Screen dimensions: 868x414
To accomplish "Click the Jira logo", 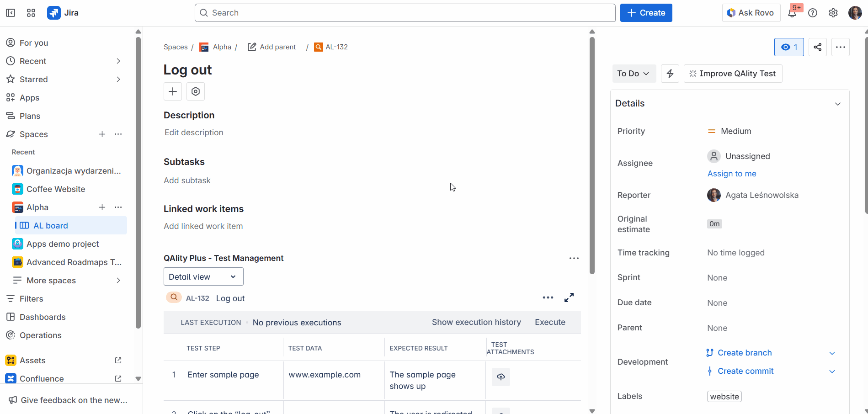I will [x=63, y=13].
